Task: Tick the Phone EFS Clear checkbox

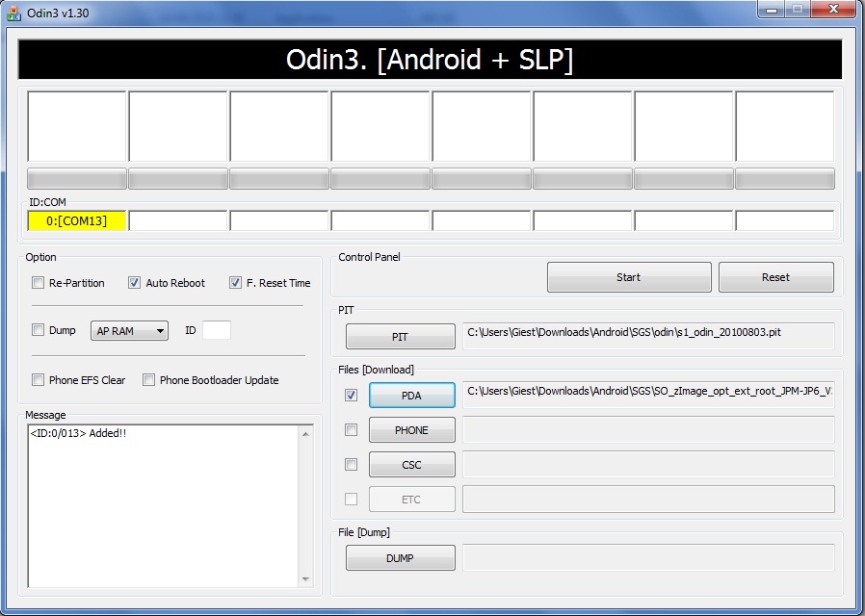Action: click(39, 380)
